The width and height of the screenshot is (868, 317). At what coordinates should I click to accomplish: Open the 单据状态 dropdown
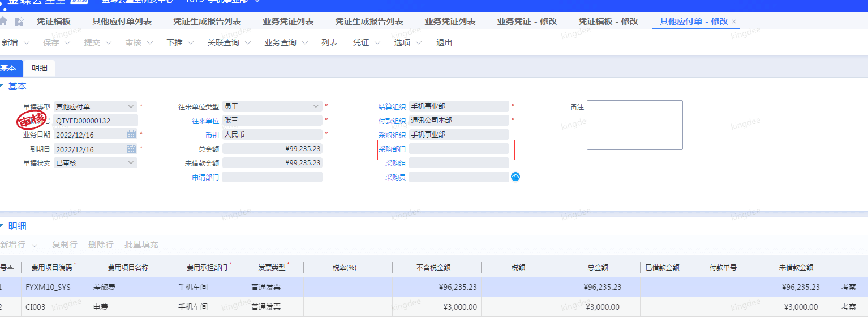131,162
